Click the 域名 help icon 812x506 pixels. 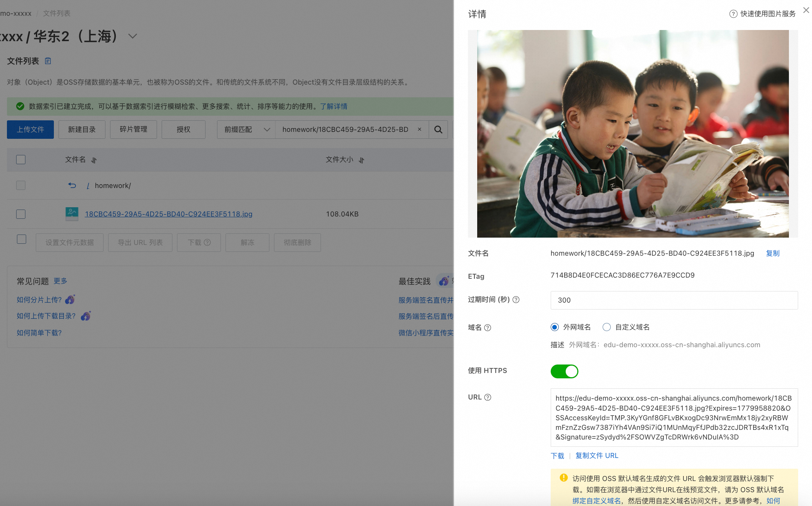[488, 328]
